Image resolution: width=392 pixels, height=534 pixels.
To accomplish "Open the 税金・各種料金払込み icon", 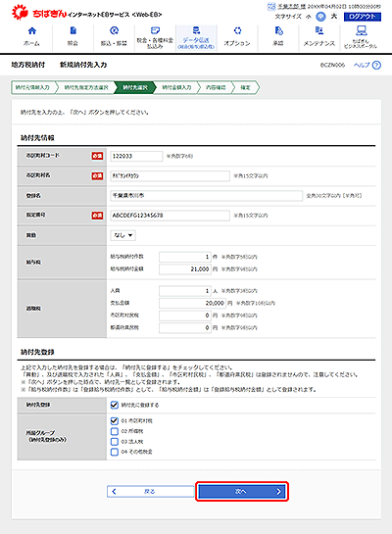I will (x=155, y=30).
